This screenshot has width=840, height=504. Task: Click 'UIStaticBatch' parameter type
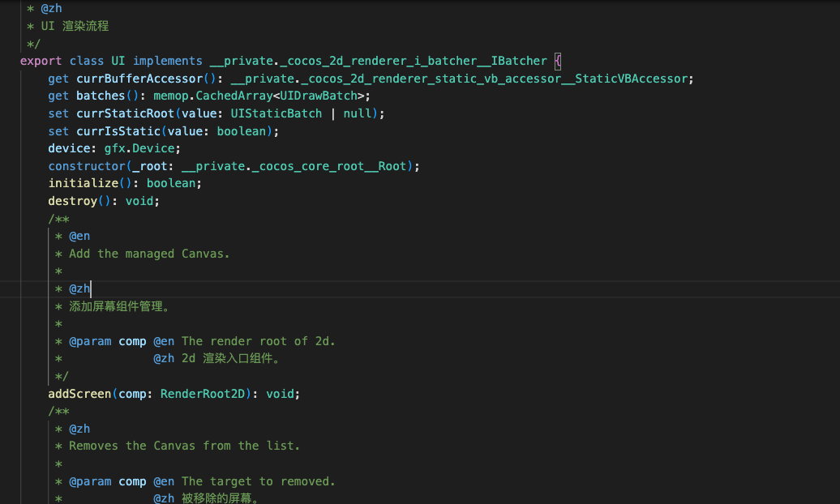(x=276, y=113)
